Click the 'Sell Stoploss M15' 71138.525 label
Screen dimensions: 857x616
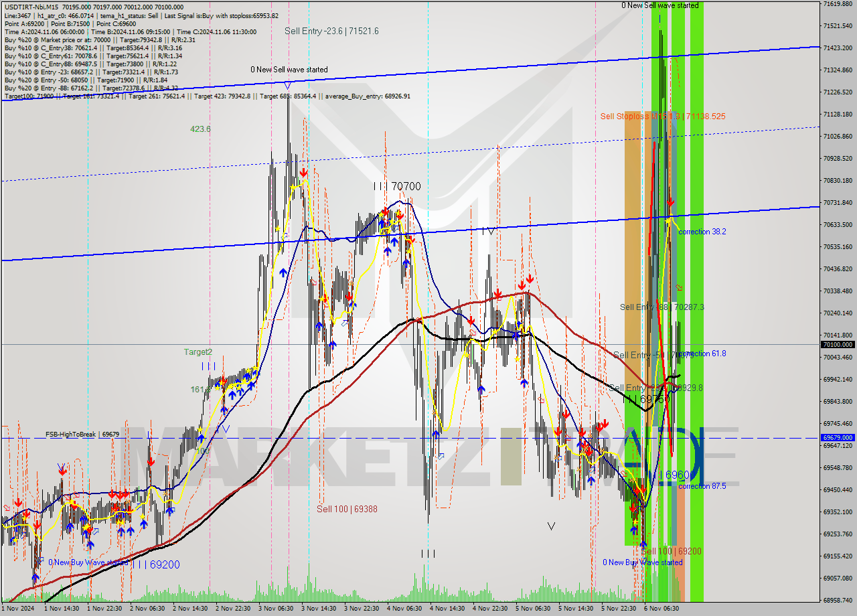click(663, 117)
